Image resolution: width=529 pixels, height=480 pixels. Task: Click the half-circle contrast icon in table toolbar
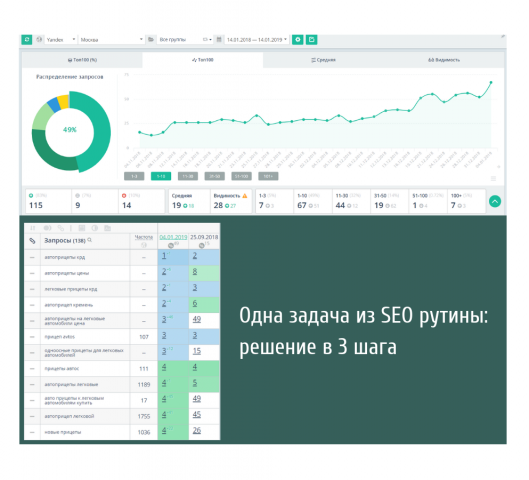[x=95, y=228]
